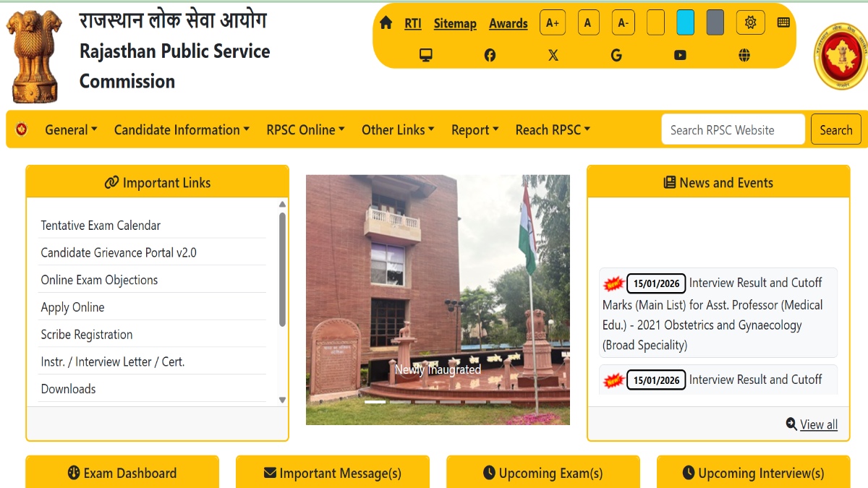Open the Facebook page icon
The height and width of the screenshot is (488, 868).
click(x=490, y=55)
